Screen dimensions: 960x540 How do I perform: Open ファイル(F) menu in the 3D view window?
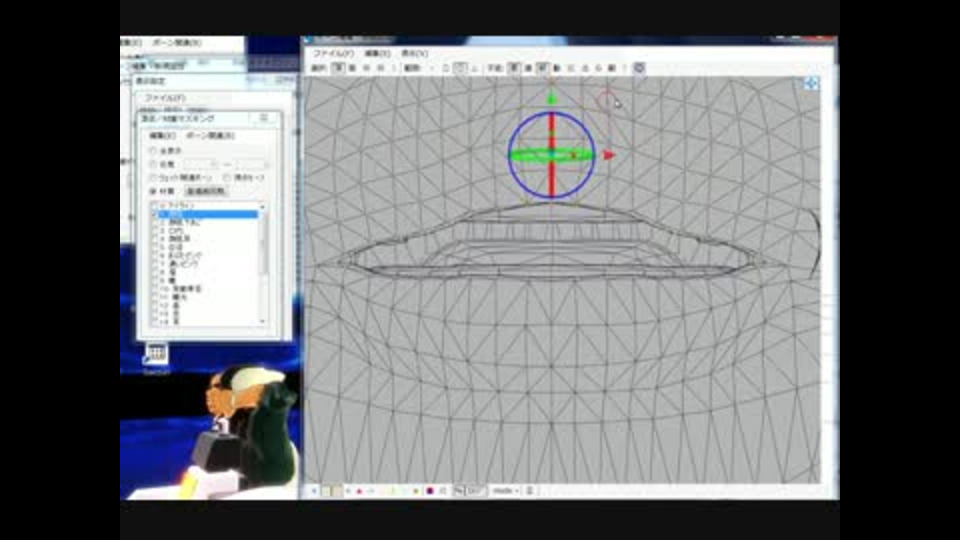pos(334,54)
